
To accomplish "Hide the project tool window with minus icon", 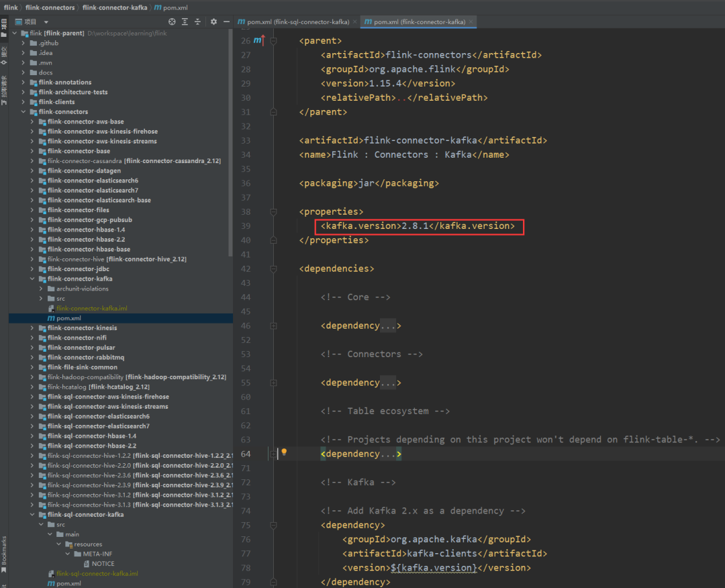I will (226, 21).
